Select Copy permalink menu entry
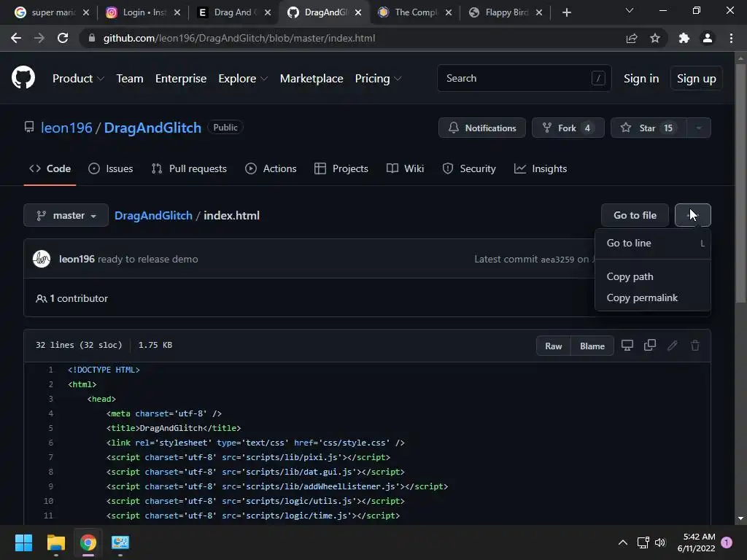Image resolution: width=747 pixels, height=560 pixels. tap(653, 297)
